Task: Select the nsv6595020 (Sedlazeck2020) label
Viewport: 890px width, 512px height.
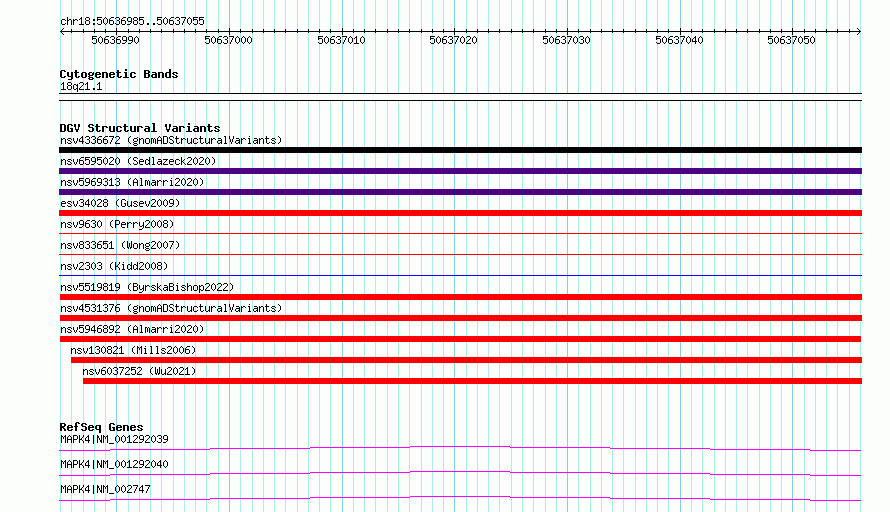Action: [138, 161]
